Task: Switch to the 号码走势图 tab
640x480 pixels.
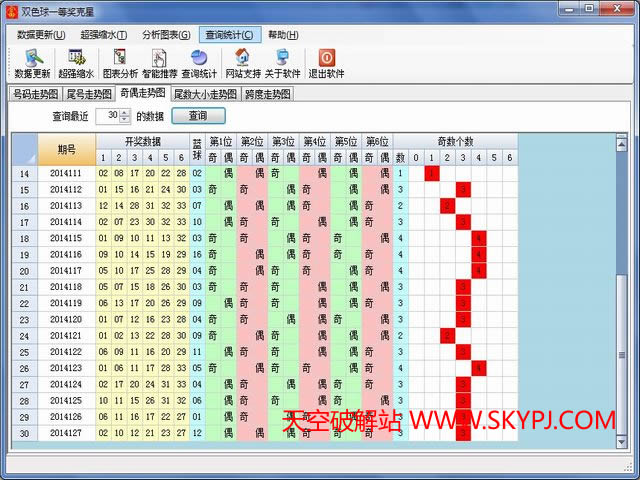Action: [35, 94]
